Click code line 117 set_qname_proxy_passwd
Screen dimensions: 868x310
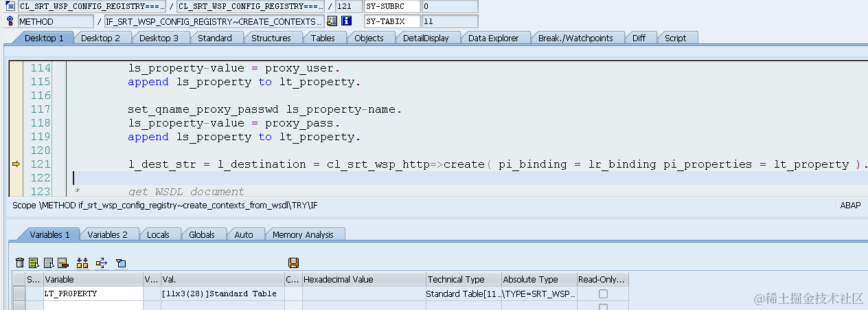tap(265, 109)
